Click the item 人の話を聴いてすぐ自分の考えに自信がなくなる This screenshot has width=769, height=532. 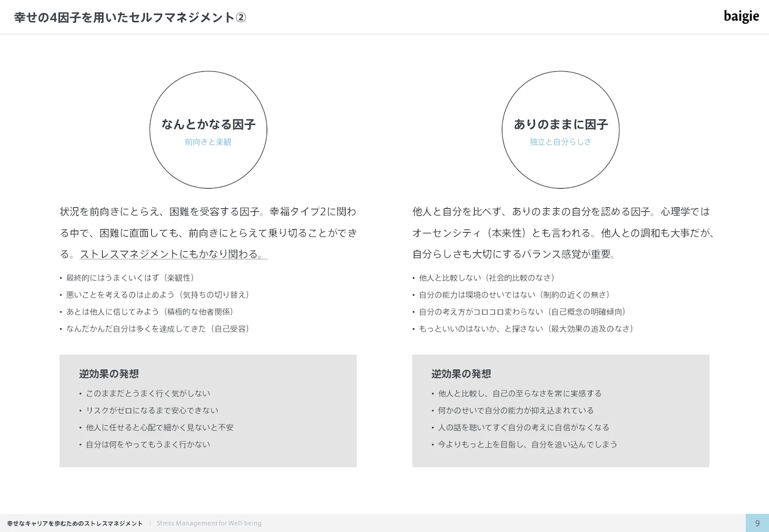click(521, 427)
